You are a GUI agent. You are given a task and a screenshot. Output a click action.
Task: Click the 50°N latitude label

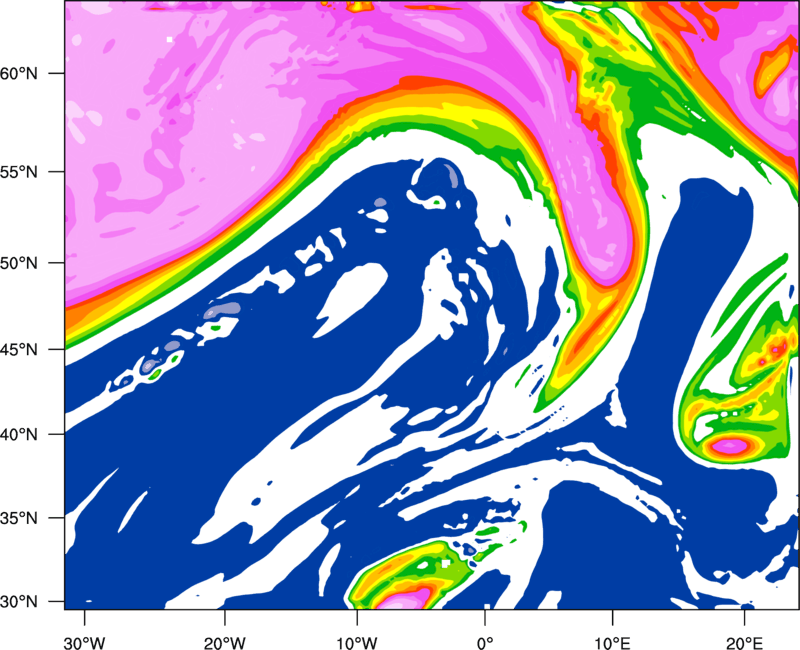coord(19,263)
